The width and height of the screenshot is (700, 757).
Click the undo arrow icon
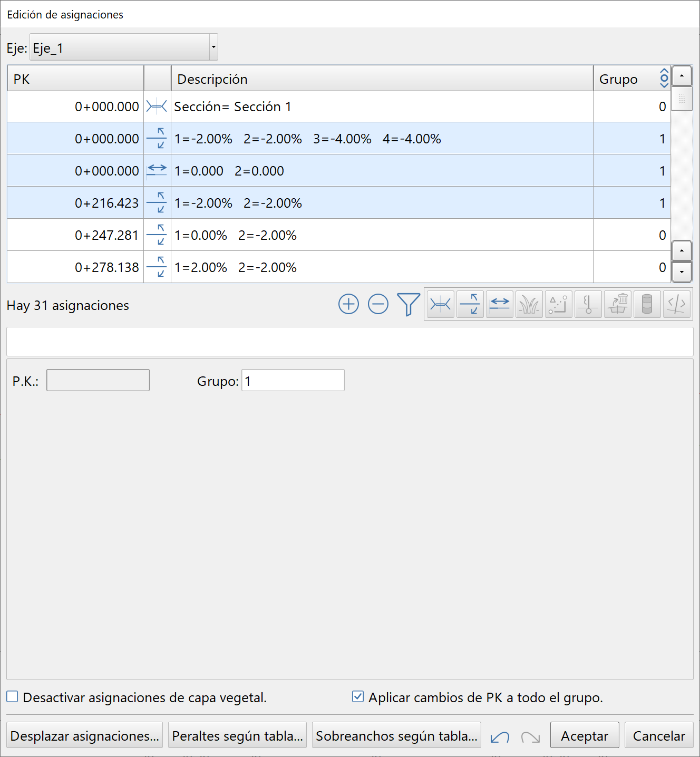[x=500, y=736]
